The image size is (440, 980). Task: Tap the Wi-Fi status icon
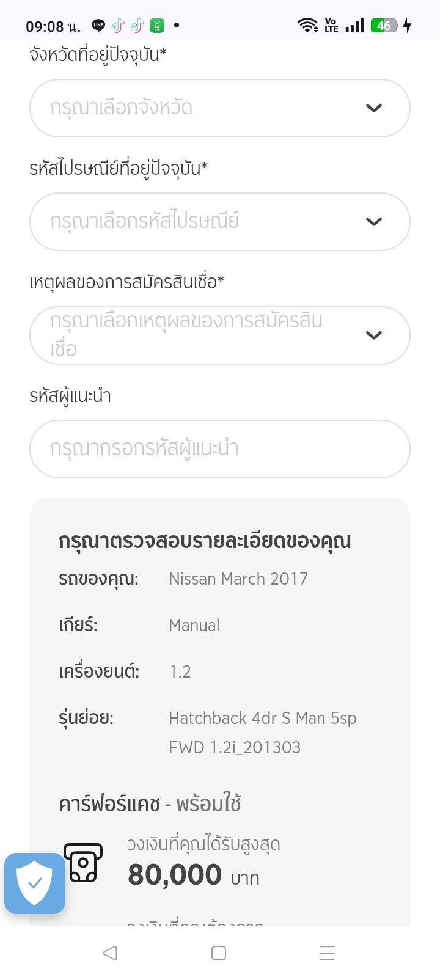click(307, 26)
